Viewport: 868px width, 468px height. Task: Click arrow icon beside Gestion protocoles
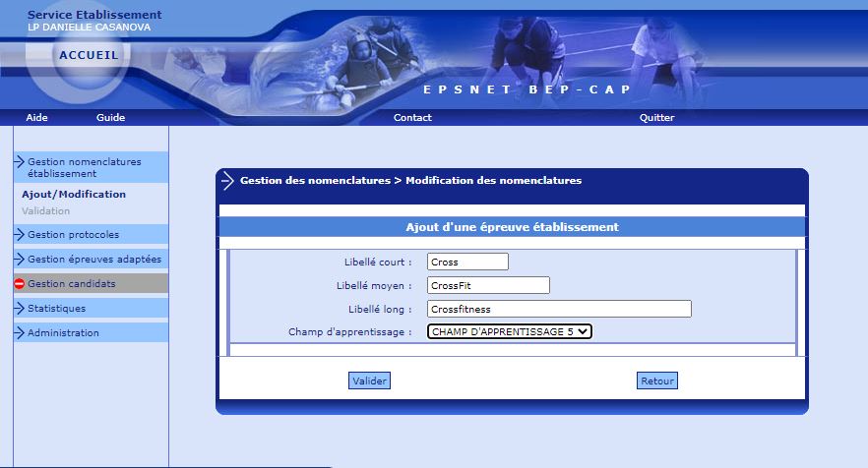(x=20, y=234)
